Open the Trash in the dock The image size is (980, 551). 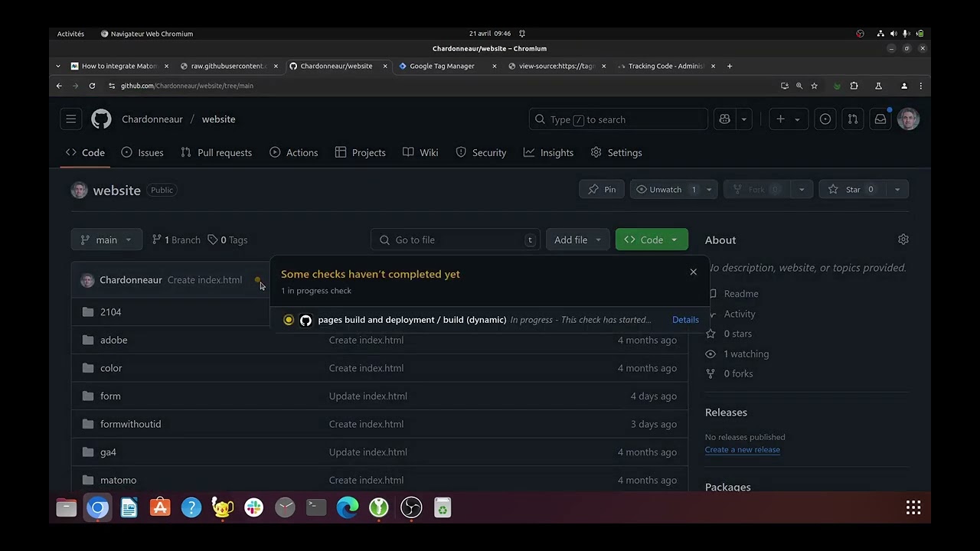443,507
